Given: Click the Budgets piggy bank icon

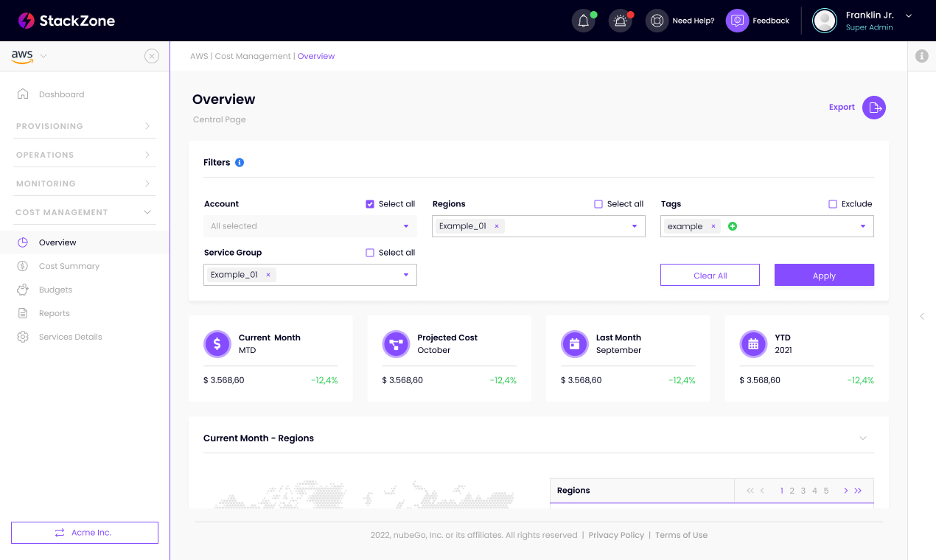Looking at the screenshot, I should (x=23, y=290).
